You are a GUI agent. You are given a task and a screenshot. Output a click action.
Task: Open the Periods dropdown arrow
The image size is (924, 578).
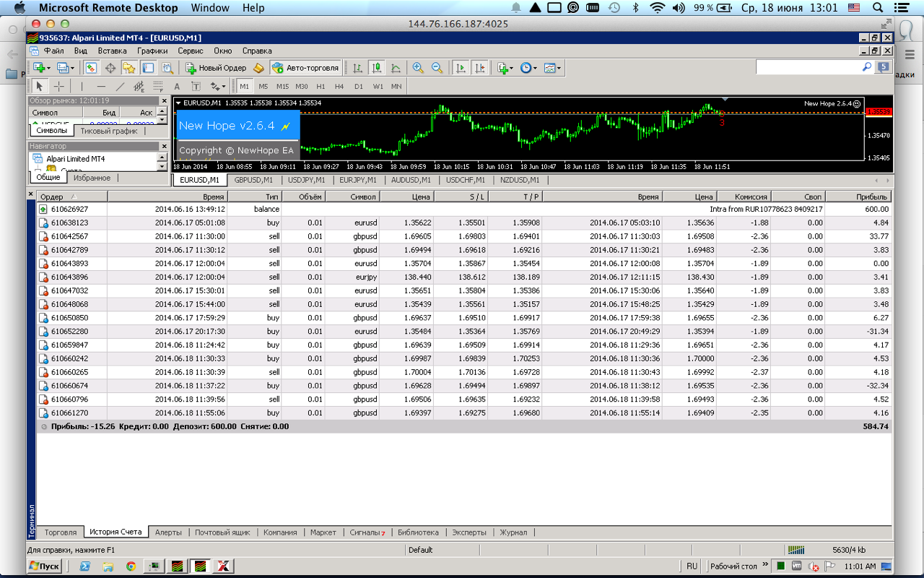(535, 68)
